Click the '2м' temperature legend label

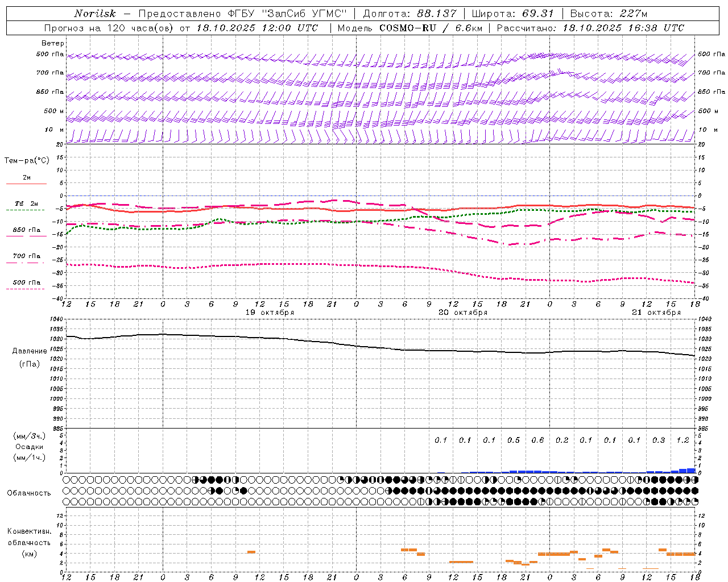pos(27,178)
